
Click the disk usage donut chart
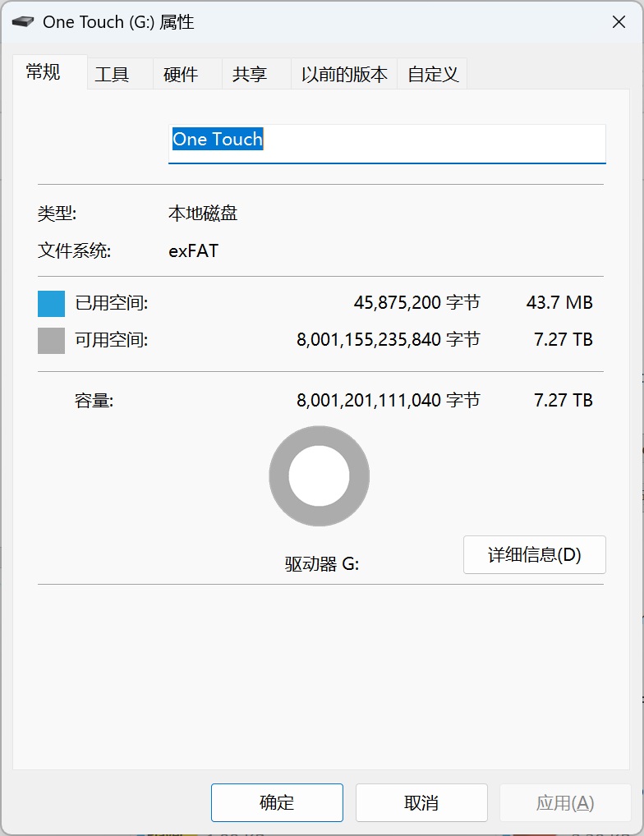319,475
